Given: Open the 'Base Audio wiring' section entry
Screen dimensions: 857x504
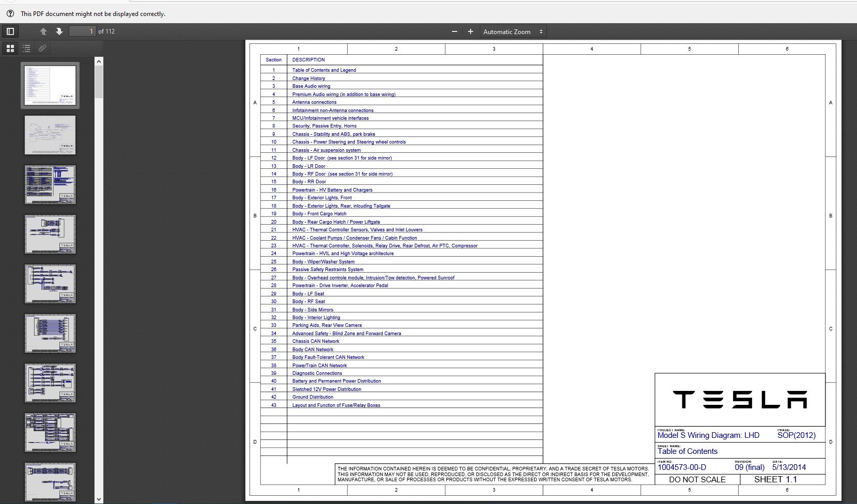Looking at the screenshot, I should point(311,86).
